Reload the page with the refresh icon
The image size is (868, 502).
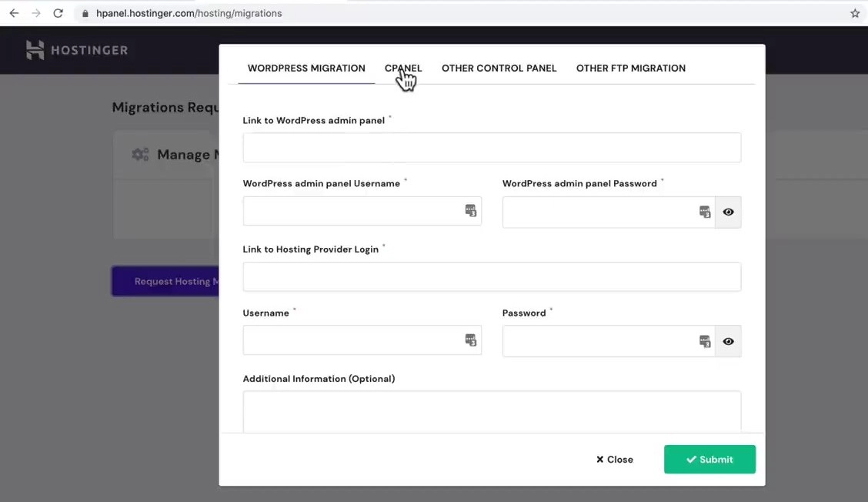[58, 12]
